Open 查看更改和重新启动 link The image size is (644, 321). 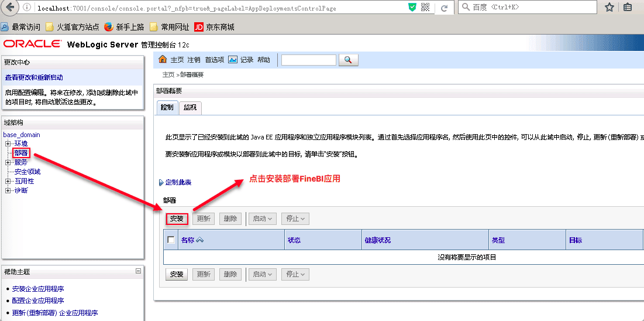pos(34,77)
